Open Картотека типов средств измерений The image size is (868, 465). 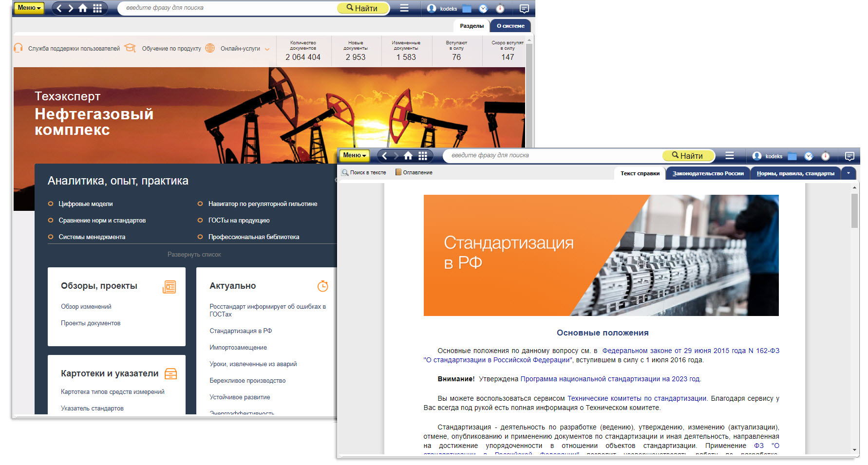click(x=113, y=392)
